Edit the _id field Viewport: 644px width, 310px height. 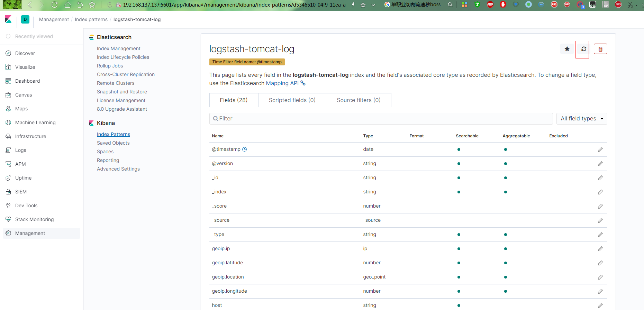coord(600,178)
